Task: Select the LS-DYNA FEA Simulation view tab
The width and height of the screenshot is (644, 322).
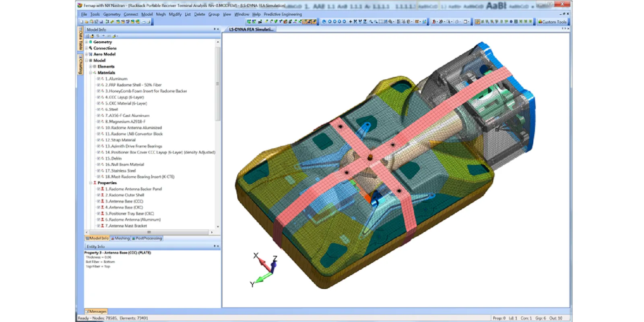Action: coord(251,29)
